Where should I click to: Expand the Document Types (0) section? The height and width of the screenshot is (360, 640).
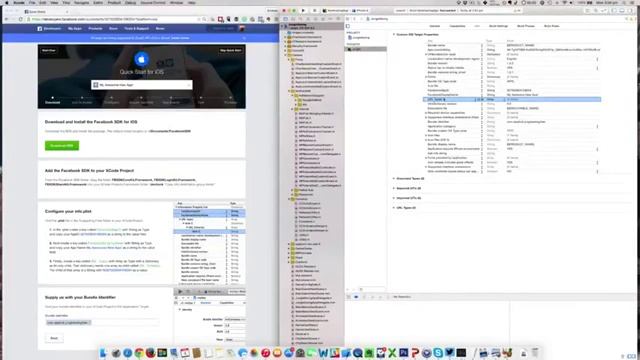coord(394,178)
